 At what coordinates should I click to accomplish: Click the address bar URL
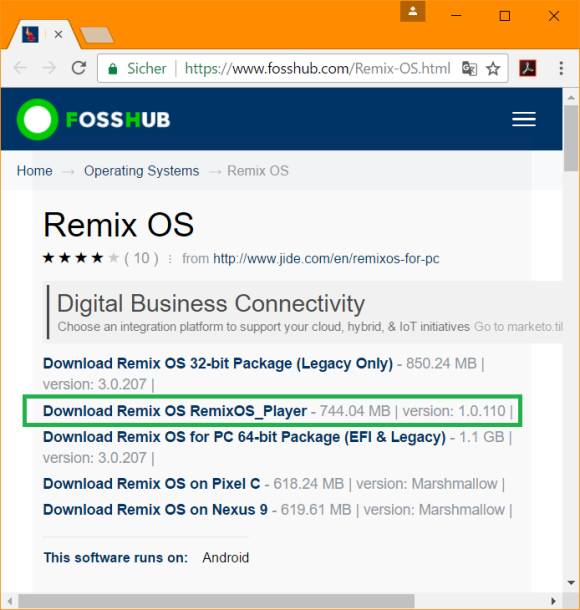[x=317, y=68]
